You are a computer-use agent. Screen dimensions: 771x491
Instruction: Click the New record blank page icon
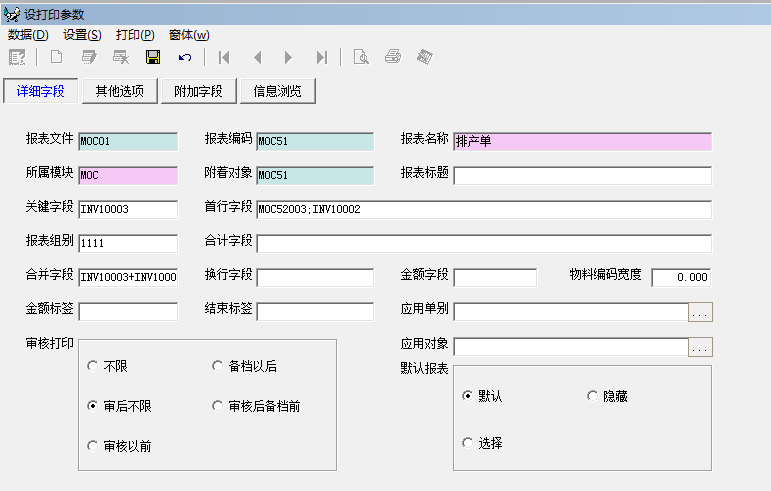coord(56,57)
